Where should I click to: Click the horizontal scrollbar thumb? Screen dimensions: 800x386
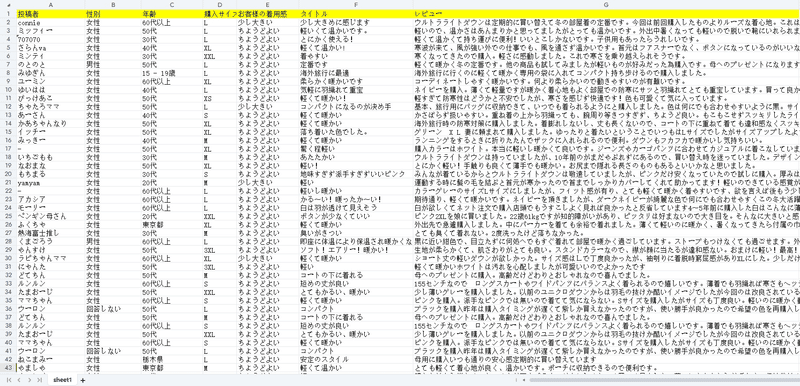(x=664, y=380)
